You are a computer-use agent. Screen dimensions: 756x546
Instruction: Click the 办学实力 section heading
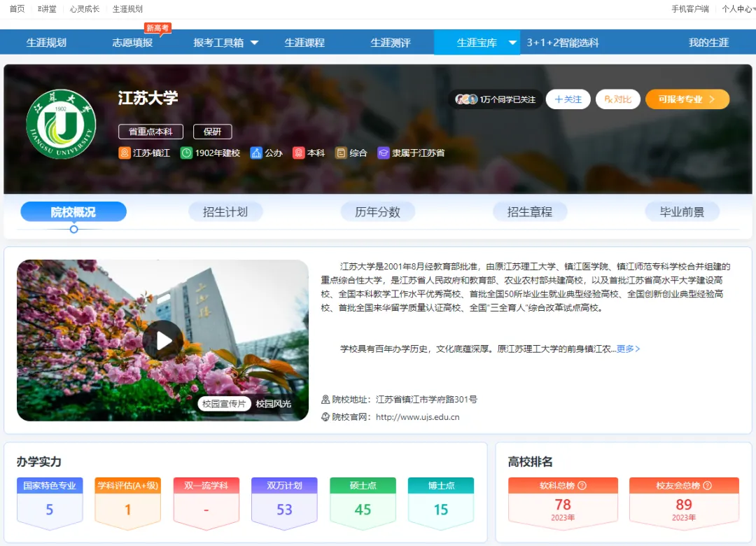click(x=39, y=461)
